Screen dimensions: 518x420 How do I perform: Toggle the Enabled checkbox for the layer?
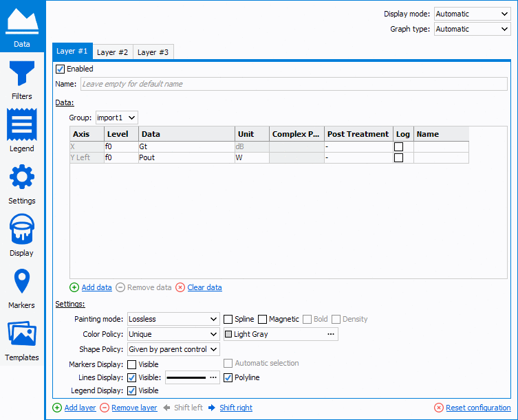[x=60, y=69]
